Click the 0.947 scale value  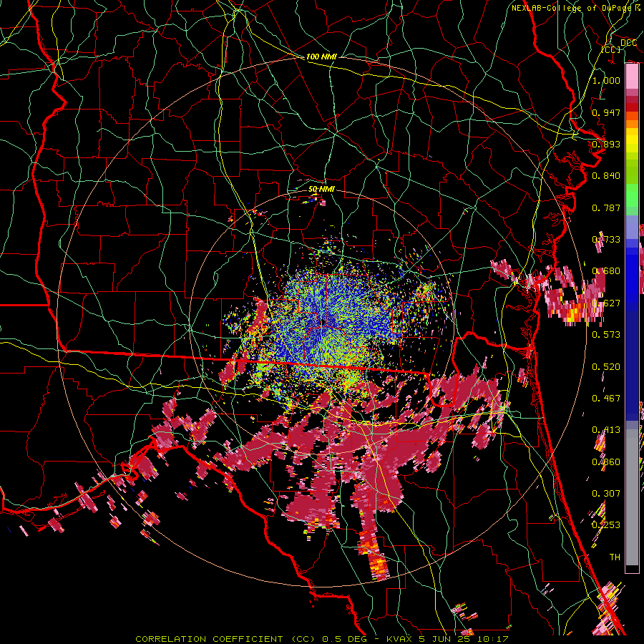[606, 112]
